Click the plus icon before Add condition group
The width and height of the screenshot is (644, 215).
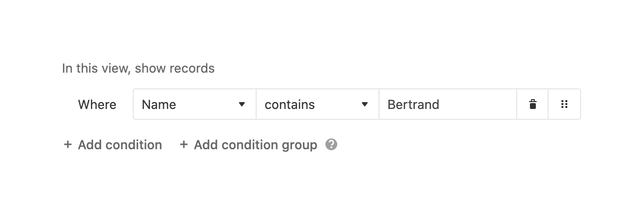pos(184,145)
